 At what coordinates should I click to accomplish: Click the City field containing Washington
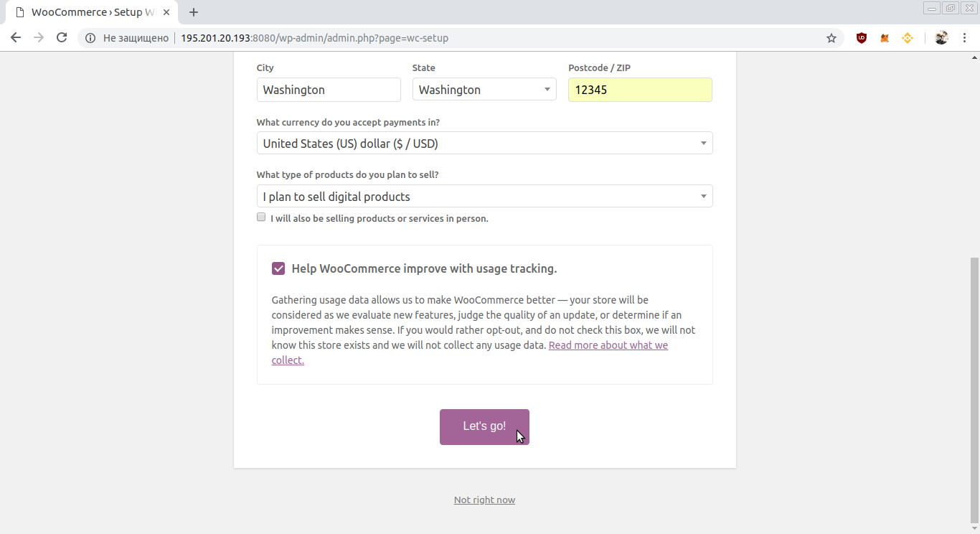point(329,90)
